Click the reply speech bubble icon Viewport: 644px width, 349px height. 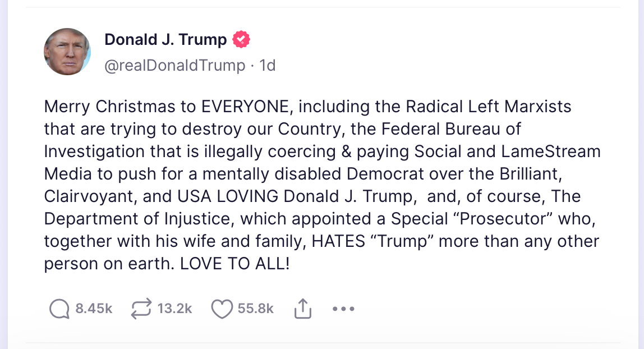click(x=59, y=309)
